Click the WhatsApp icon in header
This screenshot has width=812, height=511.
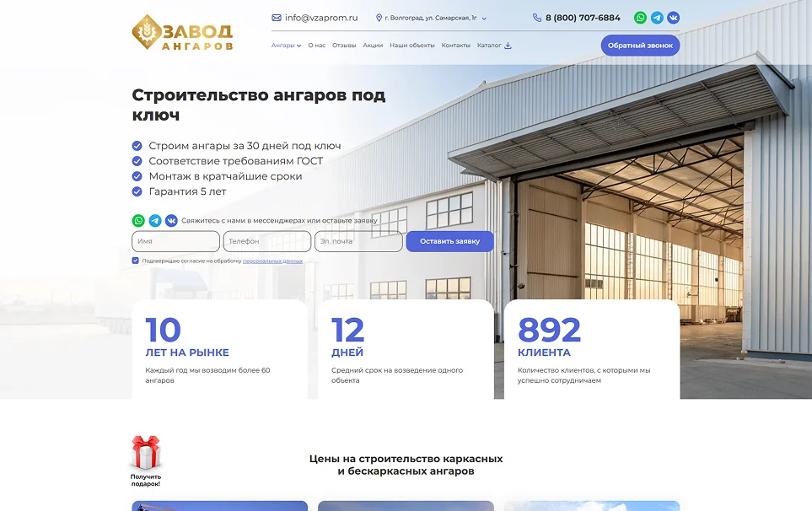coord(640,18)
